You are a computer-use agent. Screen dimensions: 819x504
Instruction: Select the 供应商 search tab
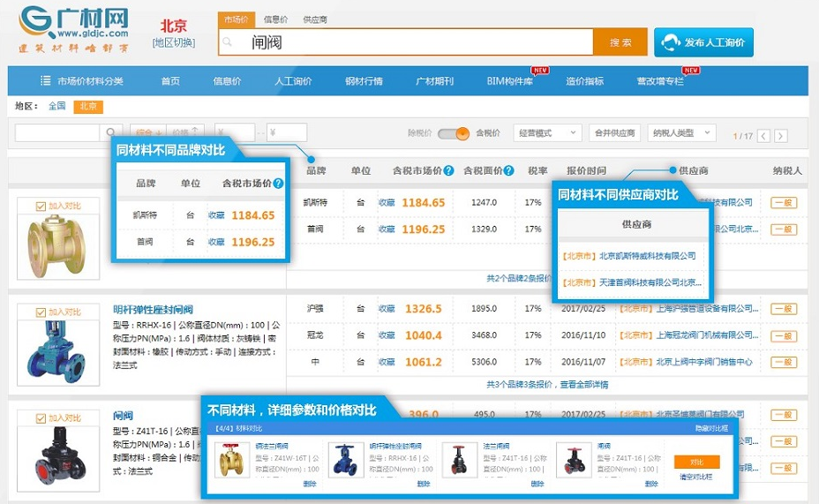click(x=315, y=19)
